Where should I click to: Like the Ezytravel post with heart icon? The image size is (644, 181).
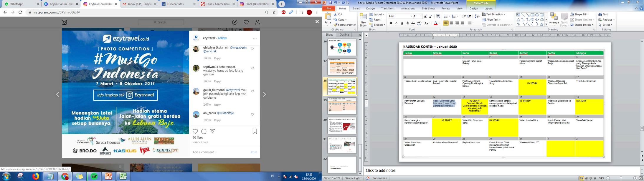pyautogui.click(x=195, y=131)
